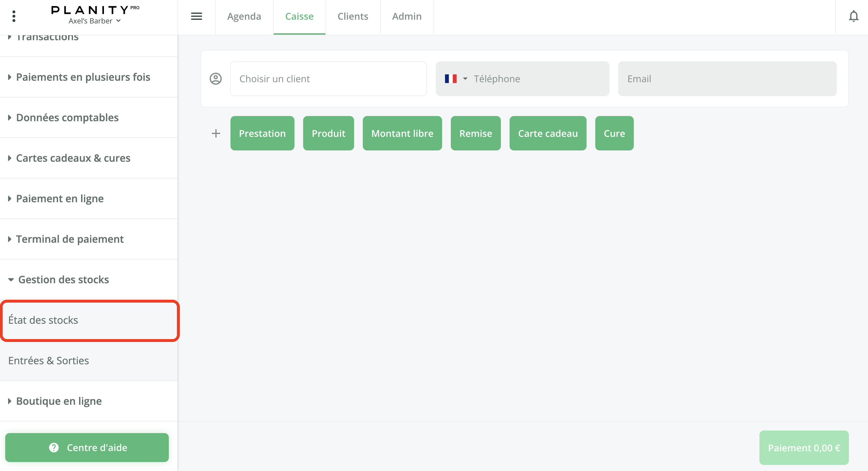Click the client profile avatar icon
The image size is (868, 471).
216,79
